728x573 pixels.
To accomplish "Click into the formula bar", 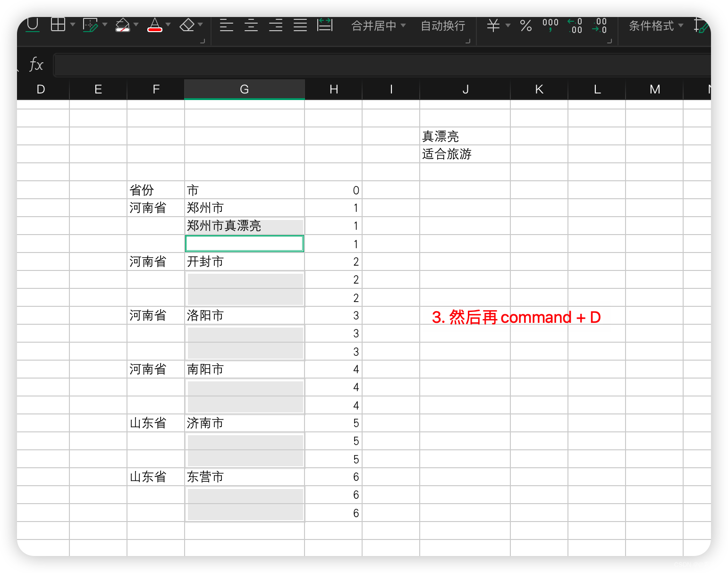I will pos(382,65).
